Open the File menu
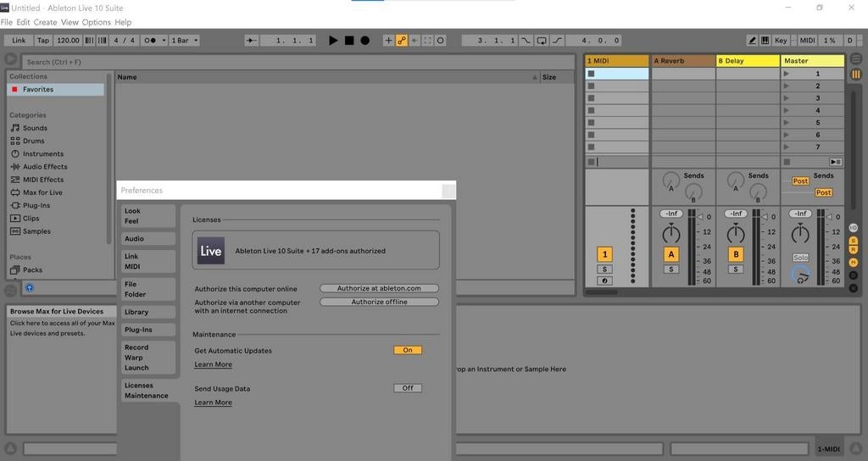868x461 pixels. tap(7, 22)
